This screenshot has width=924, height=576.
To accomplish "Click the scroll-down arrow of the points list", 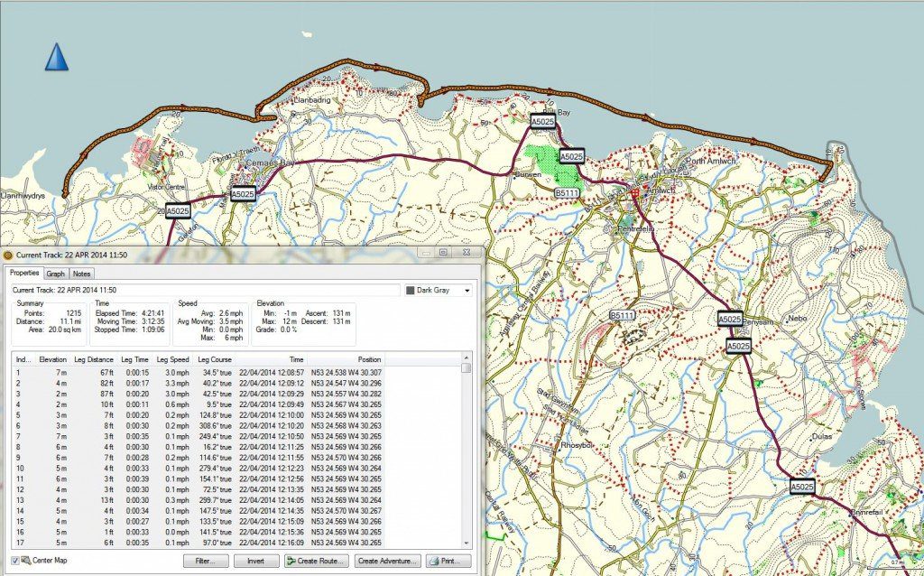I will pos(466,543).
